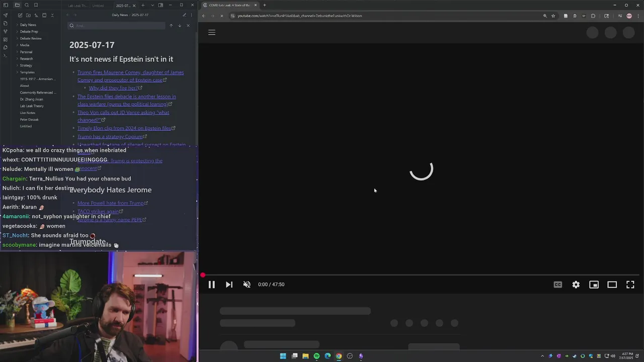Click the red video progress bar
Screen dimensions: 644x362
coord(421,275)
